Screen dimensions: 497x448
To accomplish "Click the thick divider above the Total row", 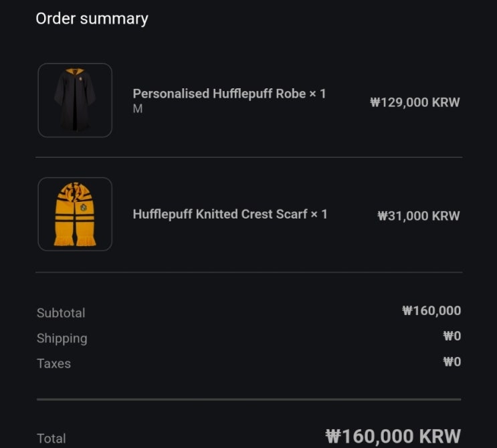I will [x=248, y=399].
